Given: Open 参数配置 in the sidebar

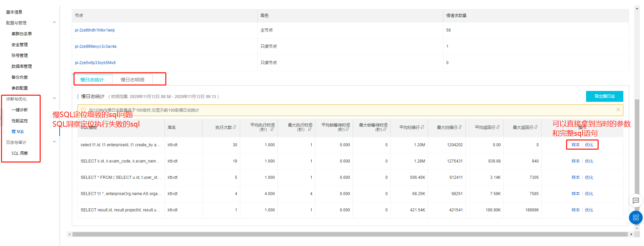Looking at the screenshot, I should coord(20,88).
